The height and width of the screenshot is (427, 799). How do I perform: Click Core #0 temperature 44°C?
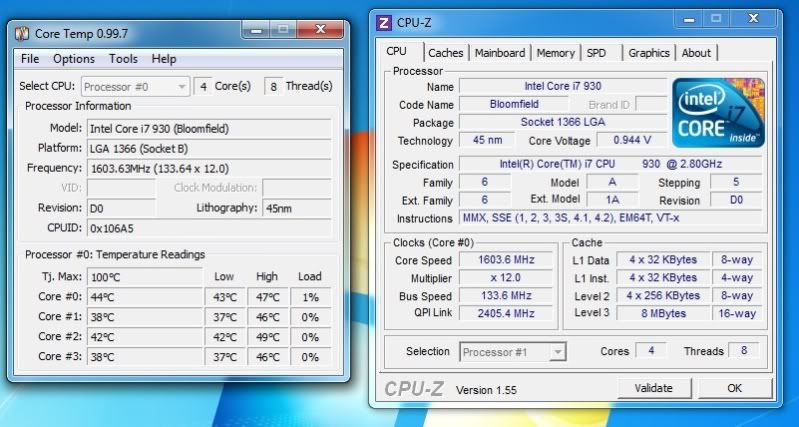145,297
